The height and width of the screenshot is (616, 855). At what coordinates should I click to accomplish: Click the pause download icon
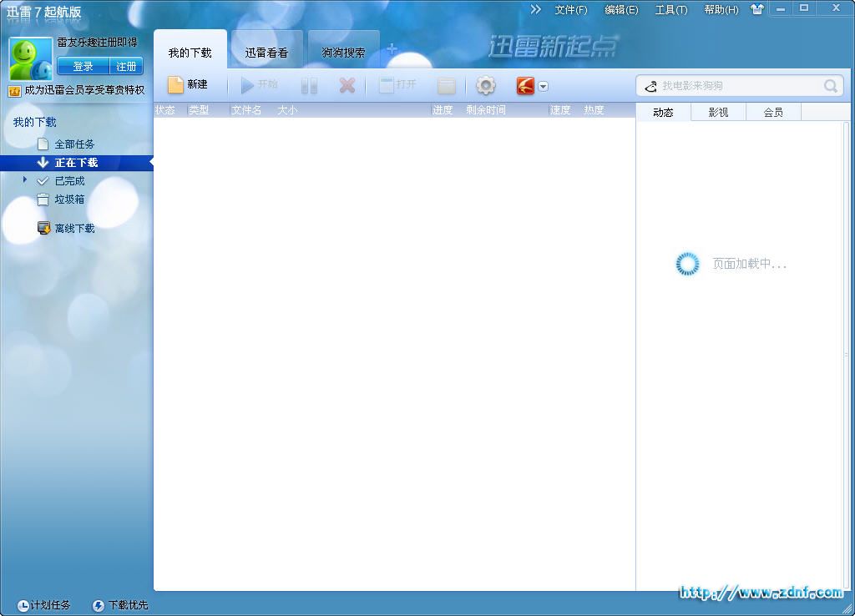(x=309, y=85)
